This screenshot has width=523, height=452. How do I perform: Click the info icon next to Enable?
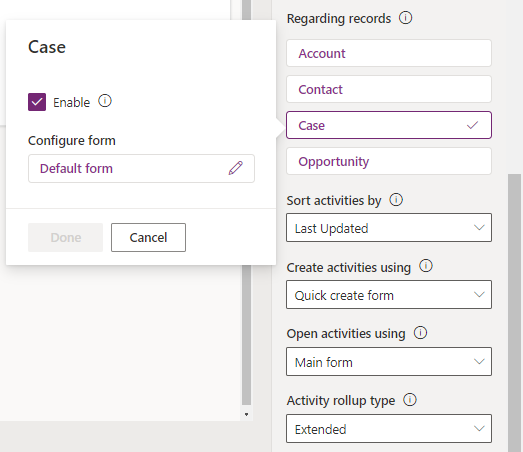tap(105, 101)
